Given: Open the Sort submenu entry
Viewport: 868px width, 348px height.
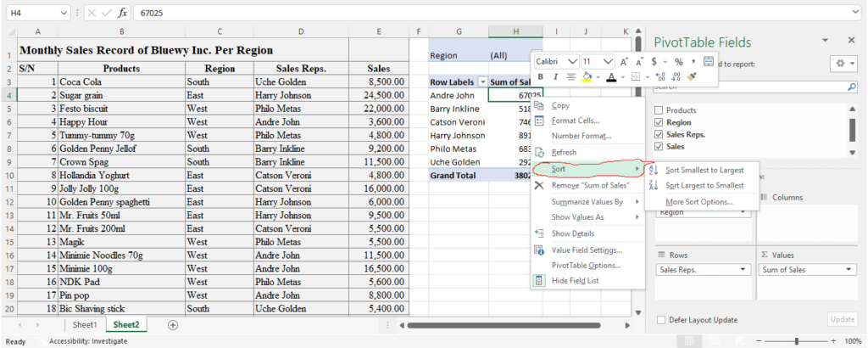Looking at the screenshot, I should coord(587,169).
